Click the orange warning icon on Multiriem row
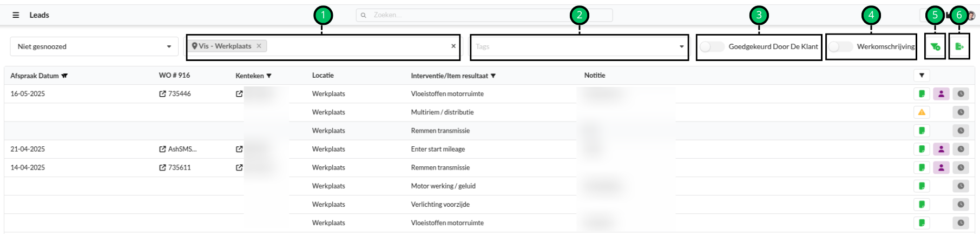The image size is (980, 236). pos(922,112)
